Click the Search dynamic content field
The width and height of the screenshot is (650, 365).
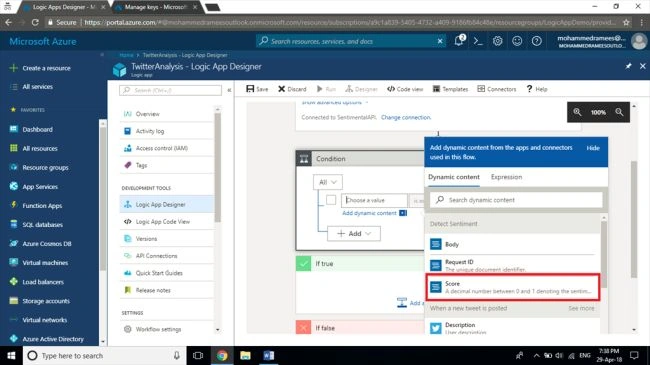coord(516,200)
